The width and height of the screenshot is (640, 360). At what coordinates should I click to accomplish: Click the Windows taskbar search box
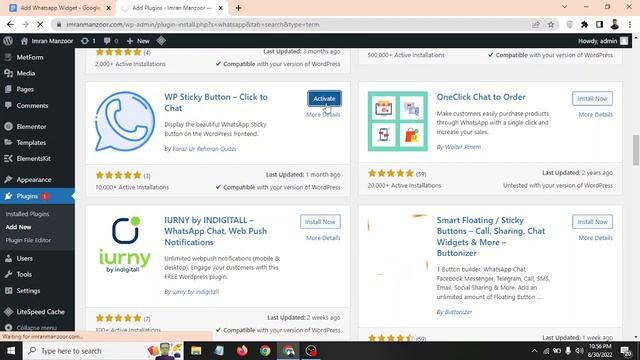pyautogui.click(x=103, y=351)
